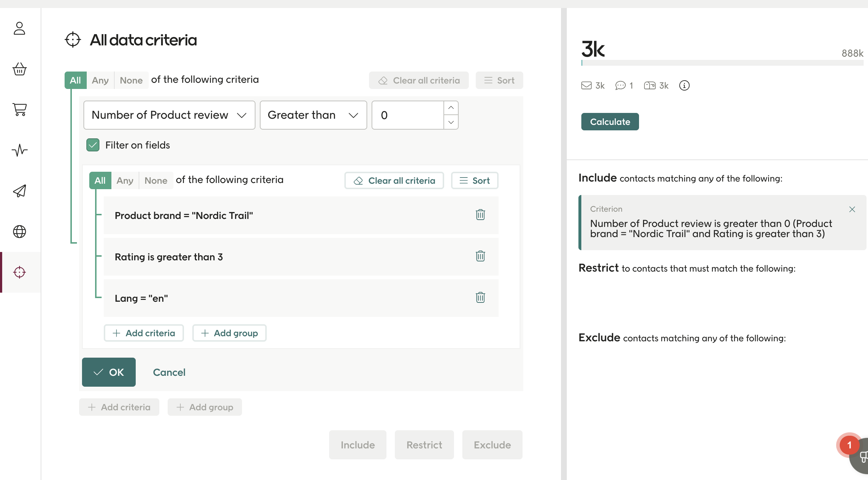Open the Greater than operator dropdown
The image size is (868, 480).
click(314, 115)
